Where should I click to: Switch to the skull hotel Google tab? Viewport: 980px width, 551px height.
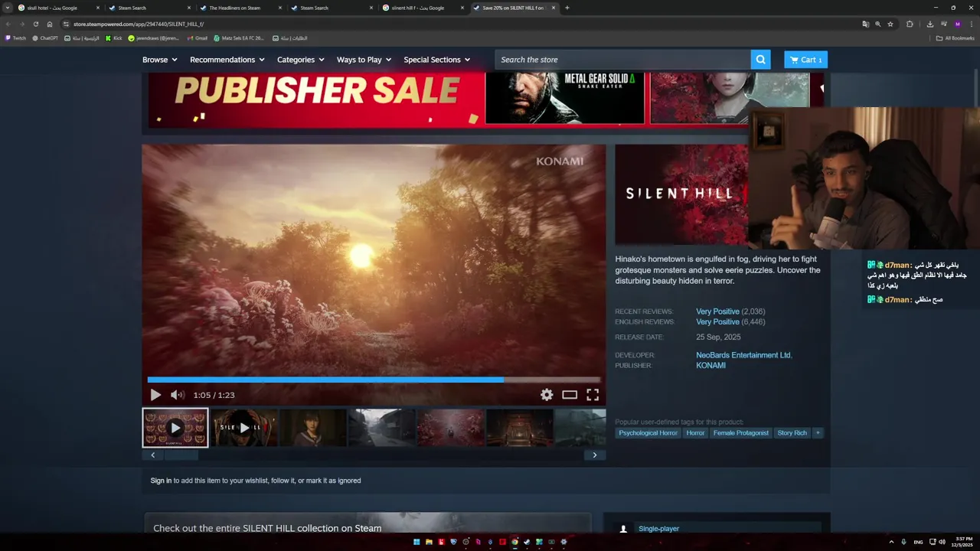60,8
